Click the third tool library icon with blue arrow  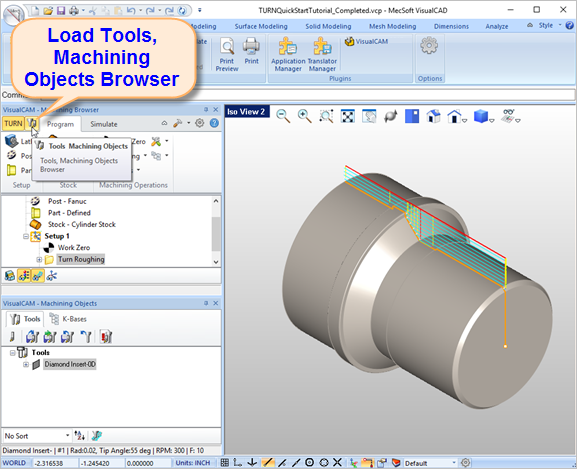(67, 337)
